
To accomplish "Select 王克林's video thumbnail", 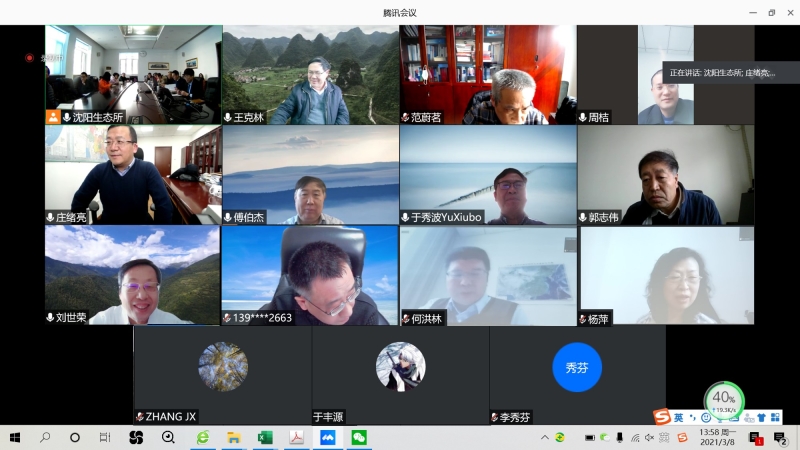I will click(310, 75).
